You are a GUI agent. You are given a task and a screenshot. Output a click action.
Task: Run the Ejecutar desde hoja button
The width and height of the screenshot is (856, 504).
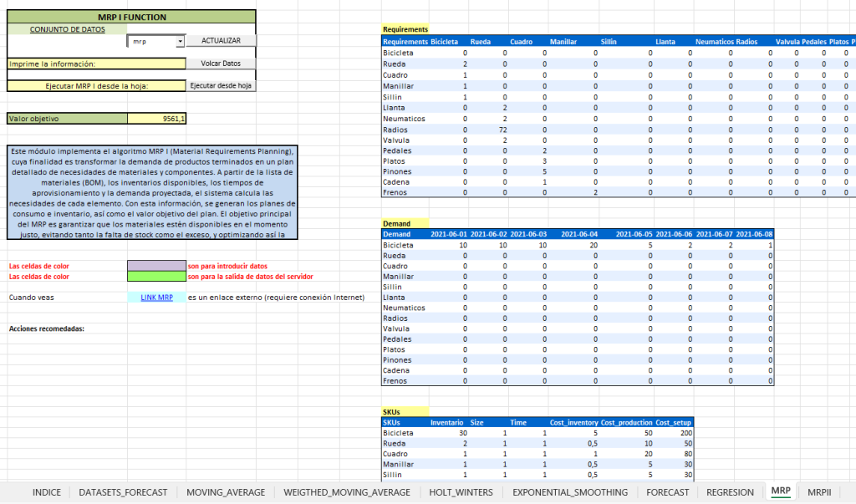point(221,85)
